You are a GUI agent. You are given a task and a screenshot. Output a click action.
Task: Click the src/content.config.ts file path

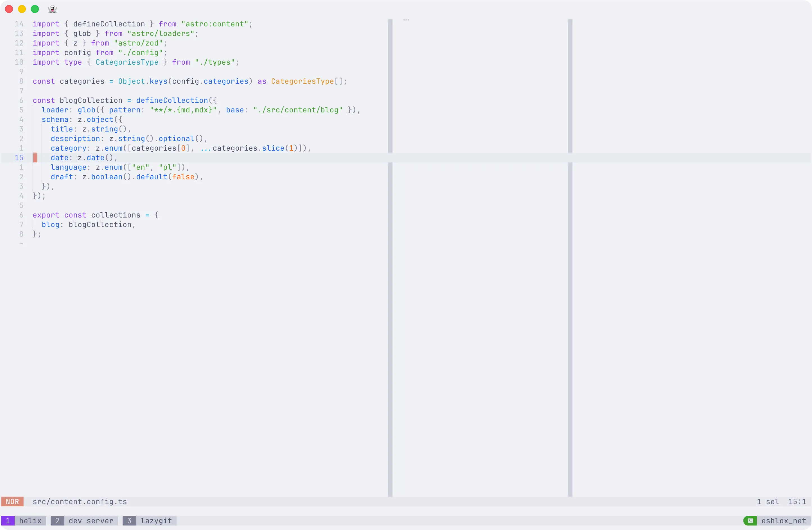pos(80,502)
